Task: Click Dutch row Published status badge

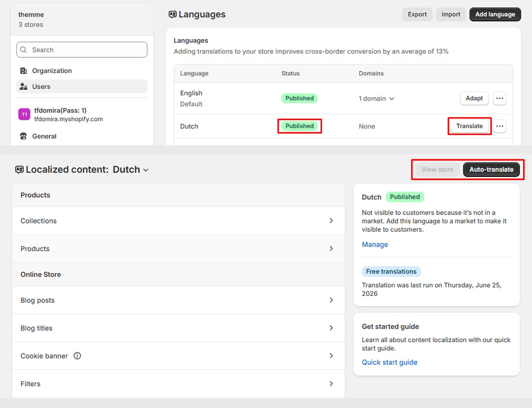Action: click(x=299, y=126)
